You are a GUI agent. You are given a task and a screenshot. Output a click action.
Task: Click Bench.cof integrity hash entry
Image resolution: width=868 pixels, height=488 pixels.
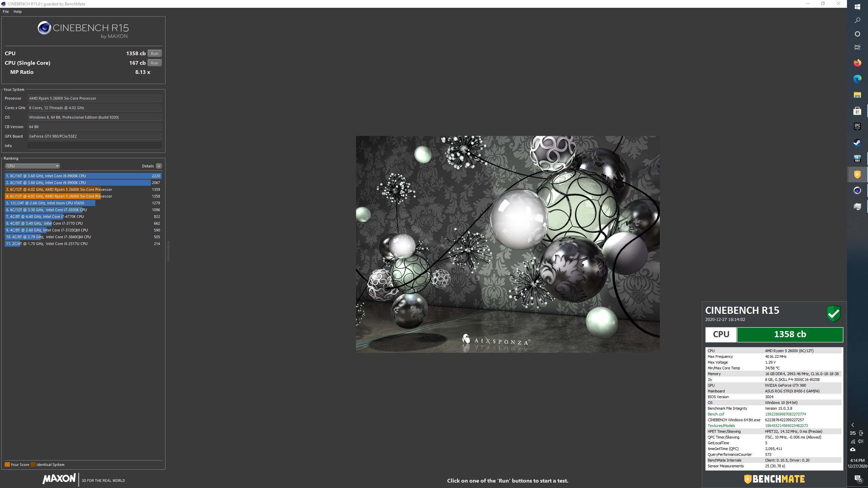click(774, 414)
